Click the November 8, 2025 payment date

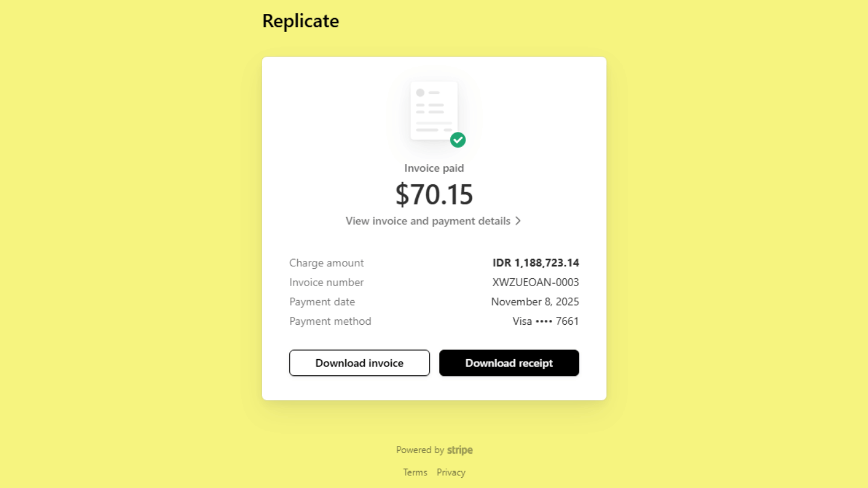pos(535,302)
